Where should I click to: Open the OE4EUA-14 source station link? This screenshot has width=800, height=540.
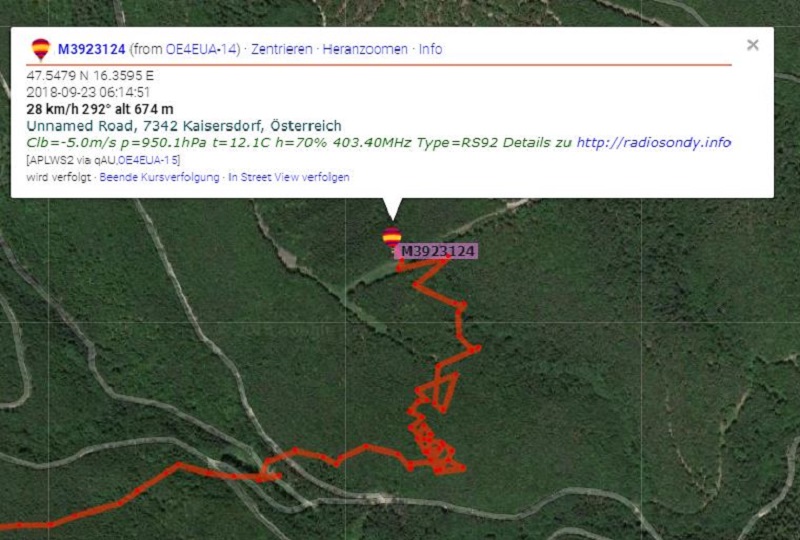click(201, 49)
